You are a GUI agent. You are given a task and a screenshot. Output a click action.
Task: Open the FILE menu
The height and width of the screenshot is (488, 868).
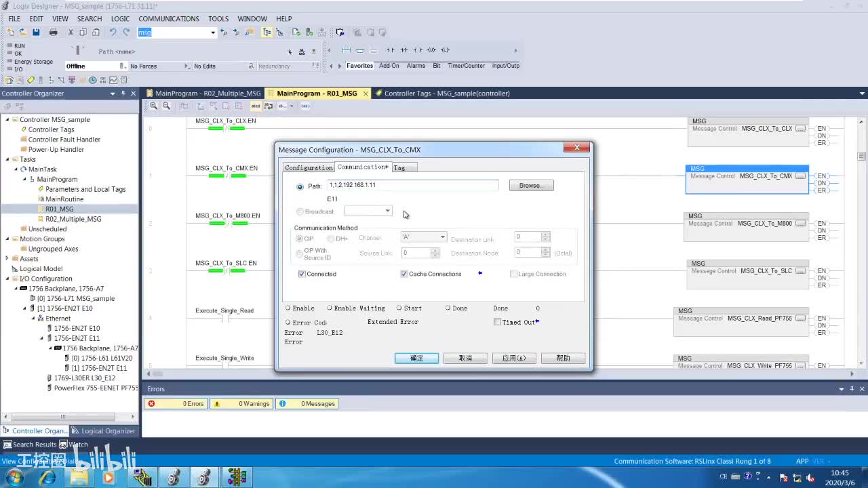[x=14, y=18]
